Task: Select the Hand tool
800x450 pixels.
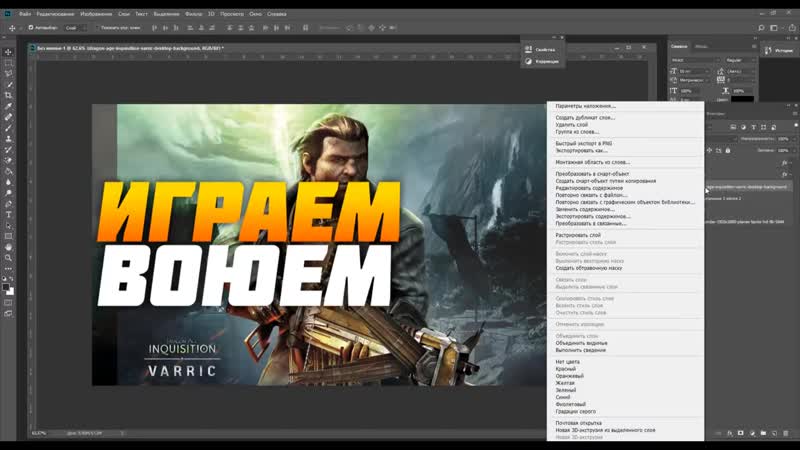Action: (8, 247)
